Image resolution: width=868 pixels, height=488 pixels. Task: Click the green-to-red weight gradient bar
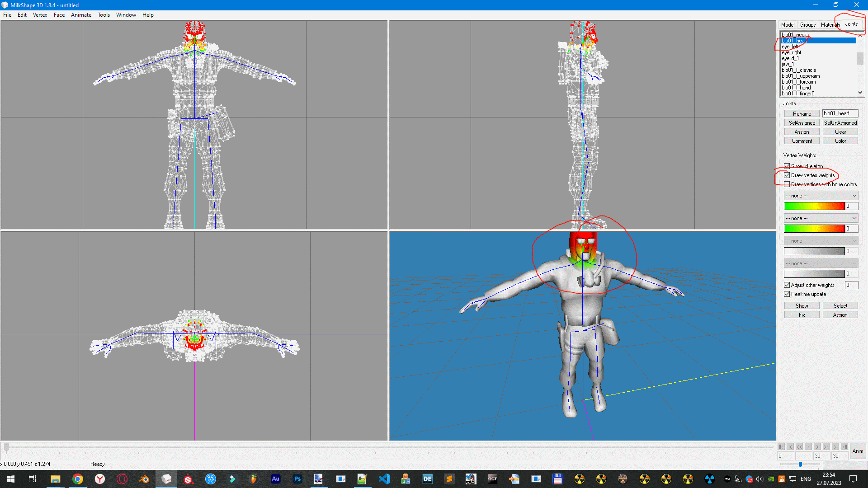pos(814,206)
